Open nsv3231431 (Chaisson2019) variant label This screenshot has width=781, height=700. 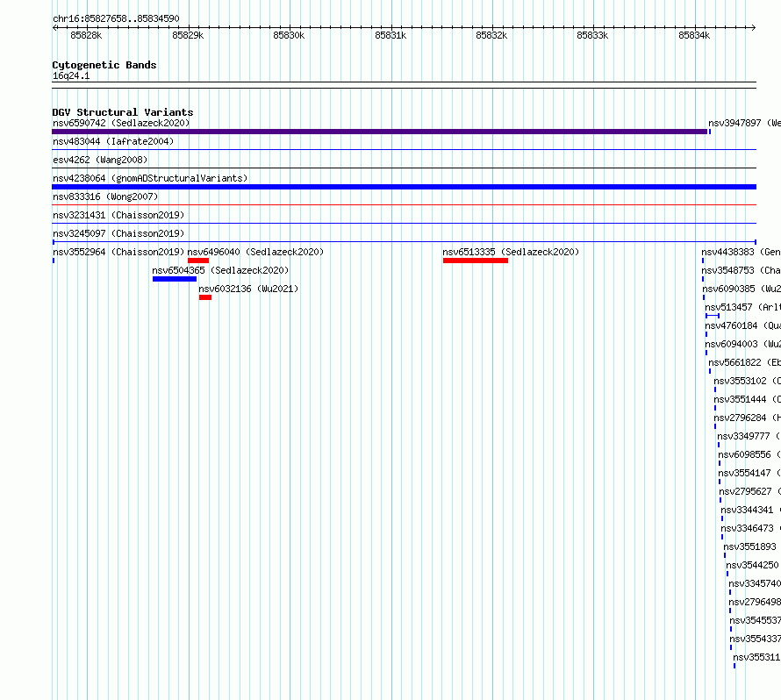pyautogui.click(x=118, y=215)
